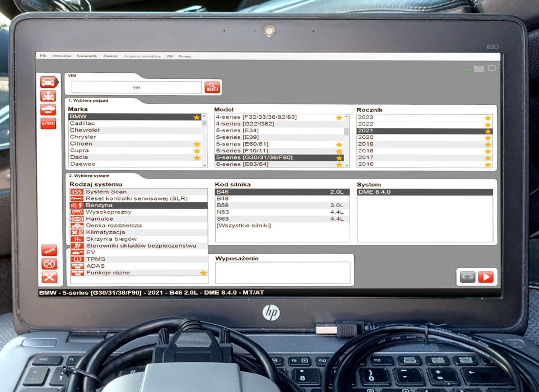
Task: Open the generic systems icon in sidebar
Action: coord(49,96)
